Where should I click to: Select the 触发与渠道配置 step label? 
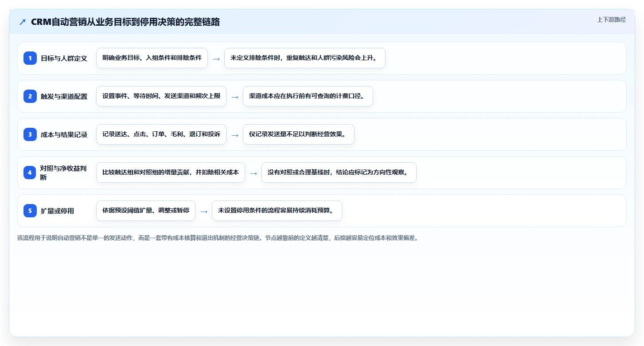[64, 96]
